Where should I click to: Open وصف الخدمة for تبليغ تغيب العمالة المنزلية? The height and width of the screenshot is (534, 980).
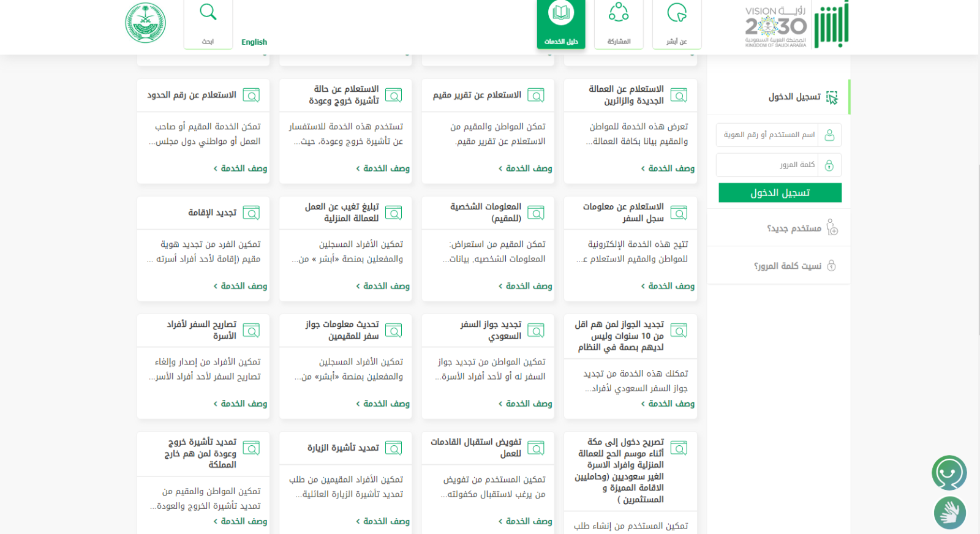pyautogui.click(x=383, y=286)
